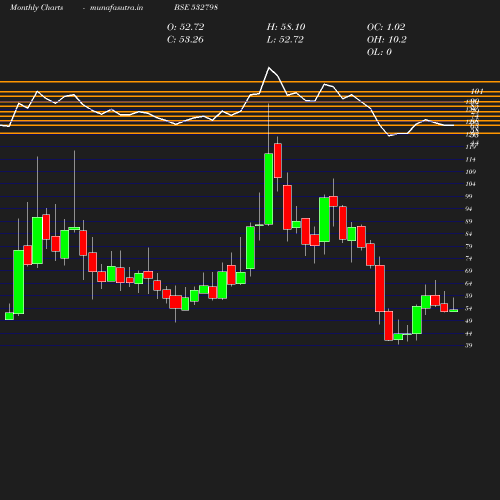The image size is (500, 500).
Task: Click the 'OC: 1.02' reading
Action: [x=386, y=27]
